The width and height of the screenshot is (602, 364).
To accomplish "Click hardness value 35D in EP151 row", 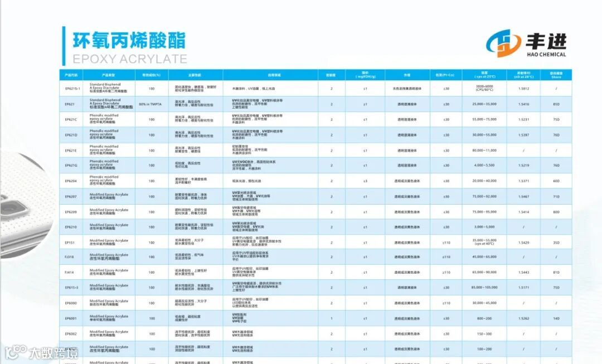I will click(556, 242).
